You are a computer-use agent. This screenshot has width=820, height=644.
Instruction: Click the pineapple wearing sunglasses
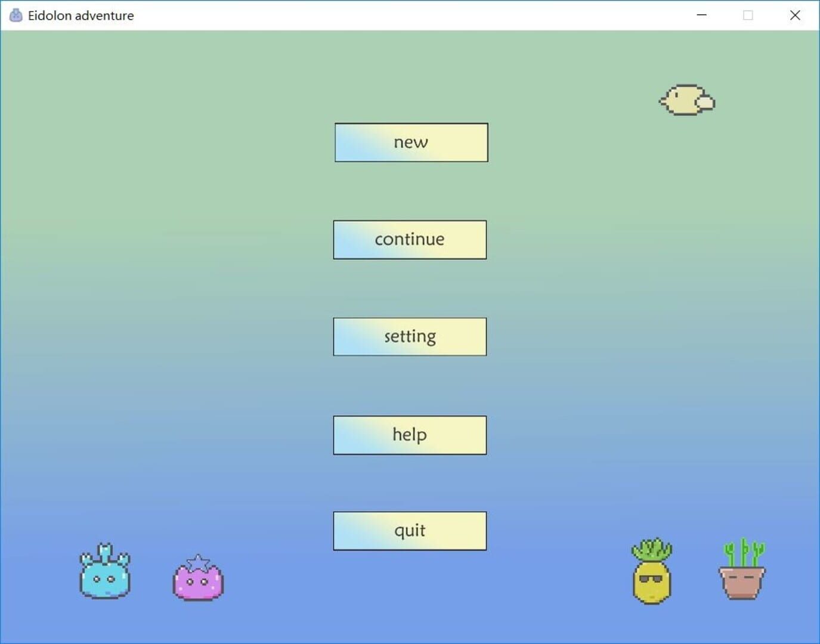point(651,571)
